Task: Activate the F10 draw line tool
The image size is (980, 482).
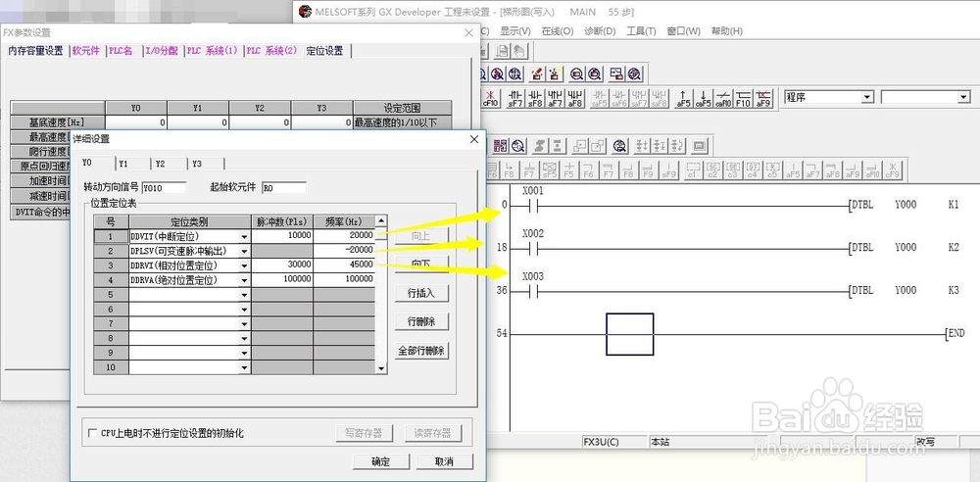Action: point(743,98)
